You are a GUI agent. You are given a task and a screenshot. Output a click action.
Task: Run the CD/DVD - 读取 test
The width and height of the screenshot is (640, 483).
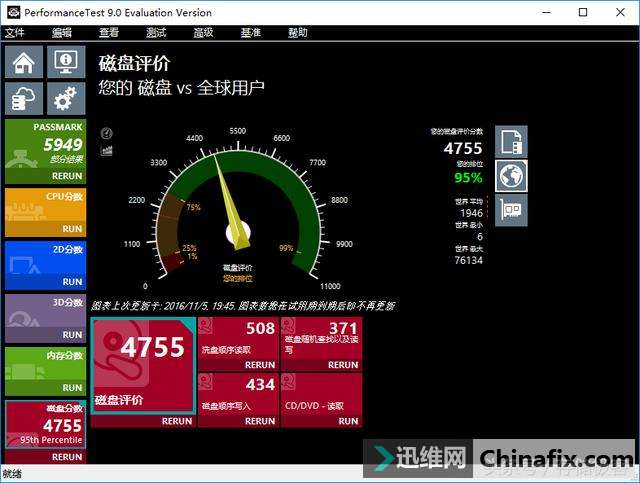pos(348,421)
